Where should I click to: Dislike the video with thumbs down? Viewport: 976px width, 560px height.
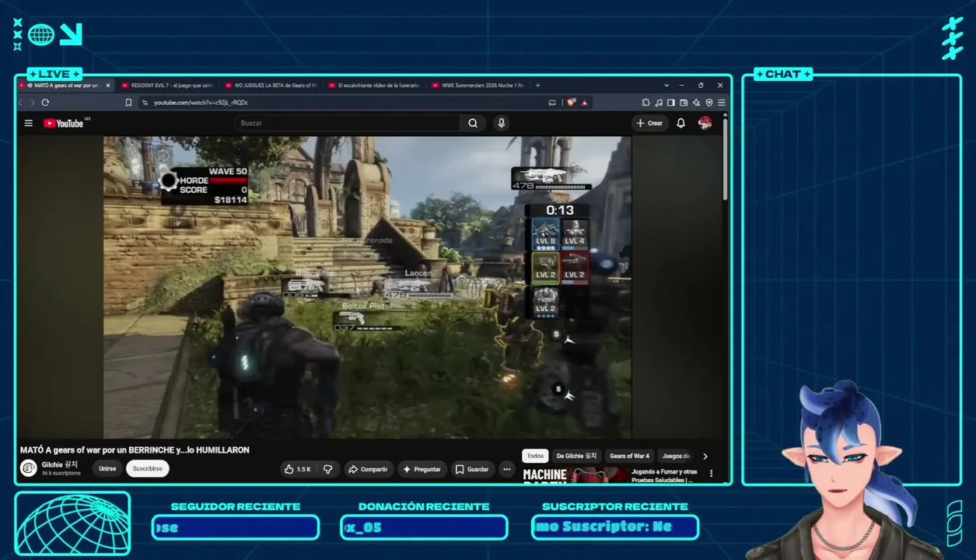coord(328,469)
